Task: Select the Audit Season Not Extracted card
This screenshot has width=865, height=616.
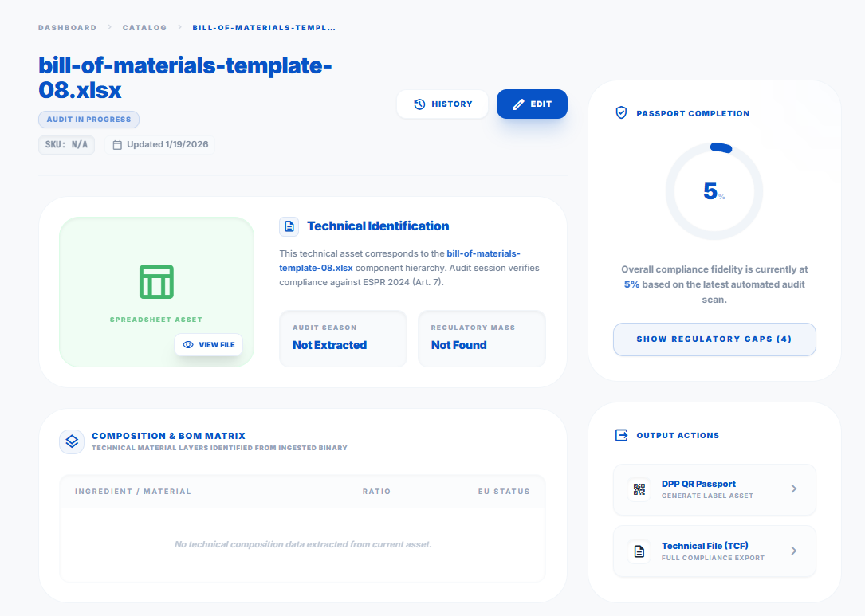Action: [343, 339]
